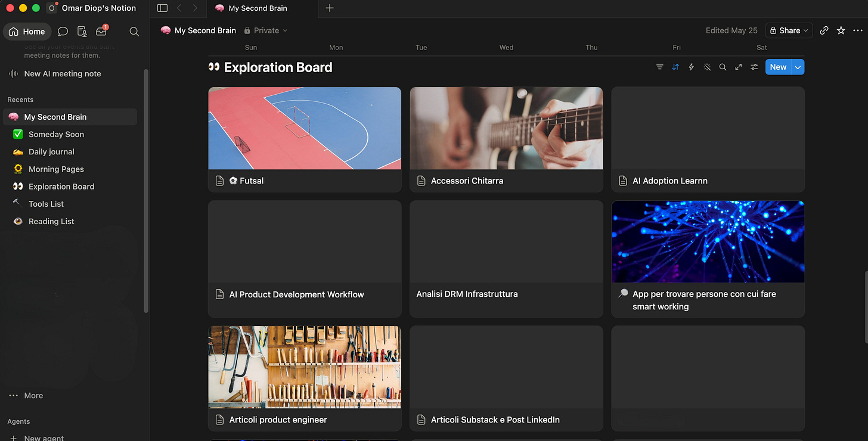Open AI Product Development Workflow card
The image size is (868, 441).
click(305, 259)
